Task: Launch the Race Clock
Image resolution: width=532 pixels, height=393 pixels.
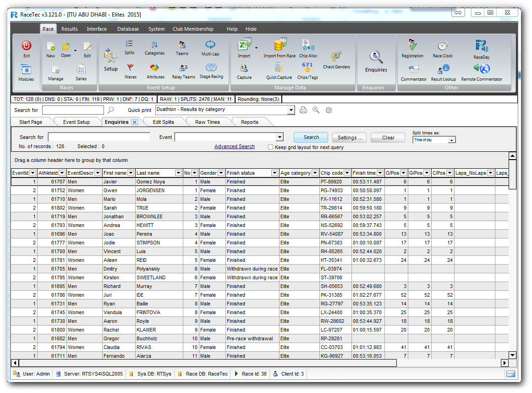Action: (x=443, y=46)
